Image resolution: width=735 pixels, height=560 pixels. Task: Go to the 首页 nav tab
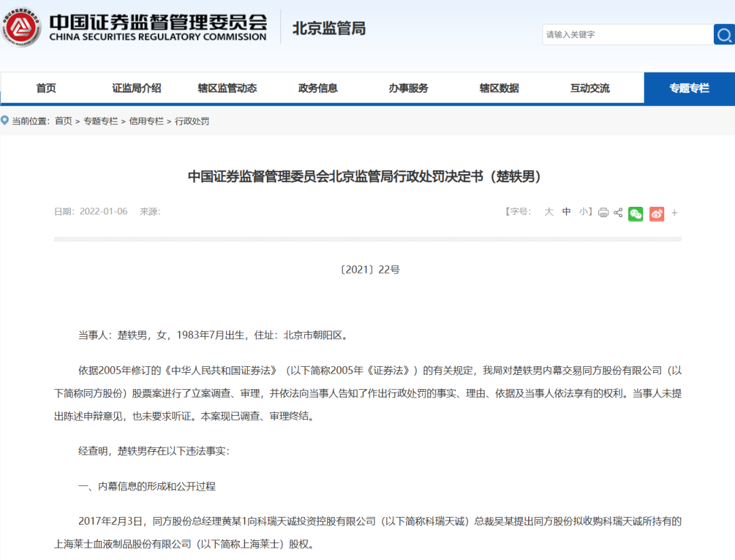[x=46, y=88]
